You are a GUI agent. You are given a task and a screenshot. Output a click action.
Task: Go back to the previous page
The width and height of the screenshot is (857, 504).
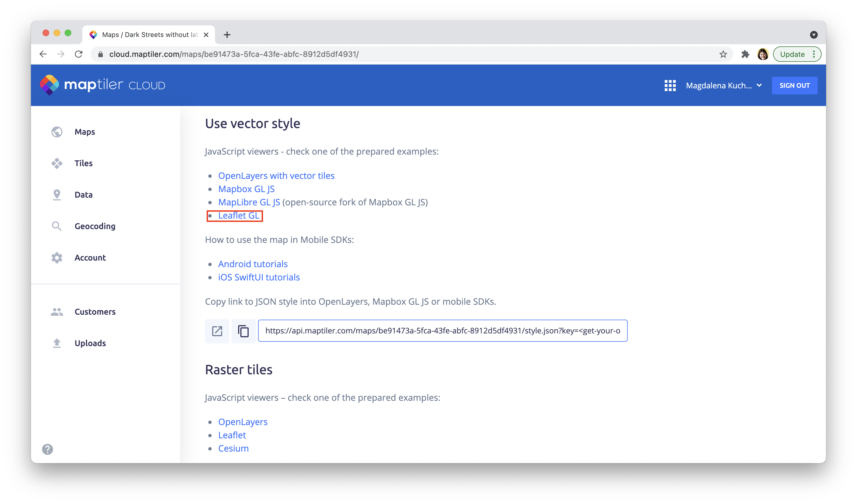pyautogui.click(x=43, y=54)
